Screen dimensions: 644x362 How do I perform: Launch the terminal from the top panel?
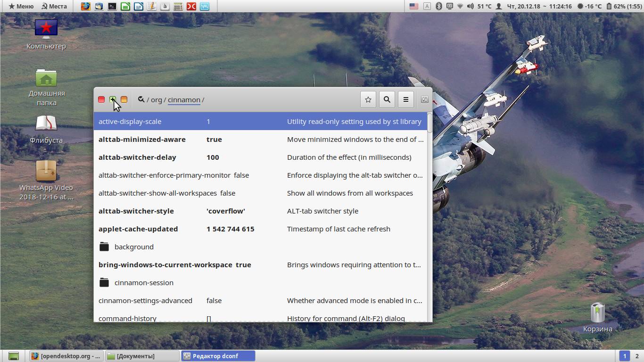[112, 6]
